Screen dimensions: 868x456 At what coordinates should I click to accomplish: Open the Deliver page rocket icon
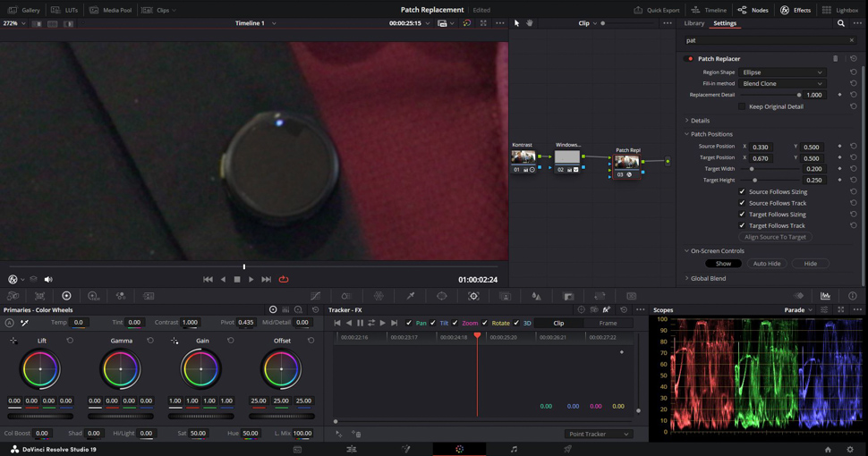567,450
